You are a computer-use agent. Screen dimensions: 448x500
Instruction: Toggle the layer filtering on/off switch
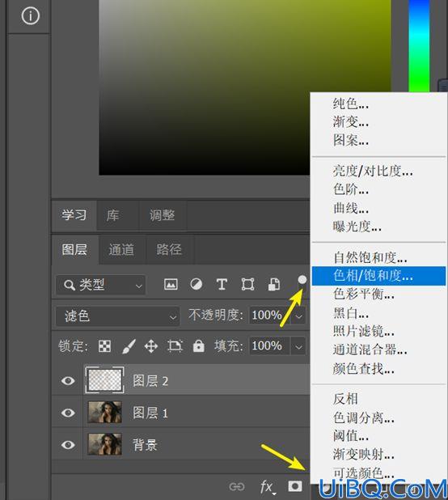[x=302, y=280]
